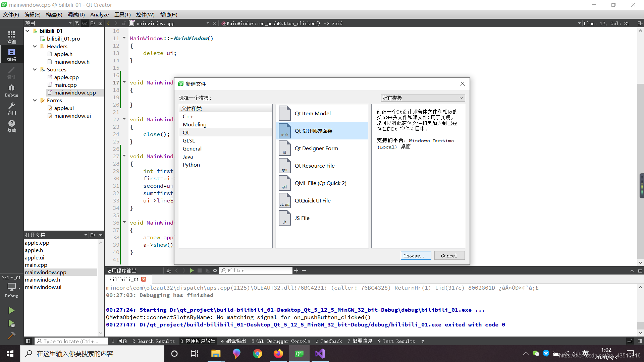The height and width of the screenshot is (362, 644).
Task: Switch to Debug mode in the left sidebar
Action: pos(11,90)
